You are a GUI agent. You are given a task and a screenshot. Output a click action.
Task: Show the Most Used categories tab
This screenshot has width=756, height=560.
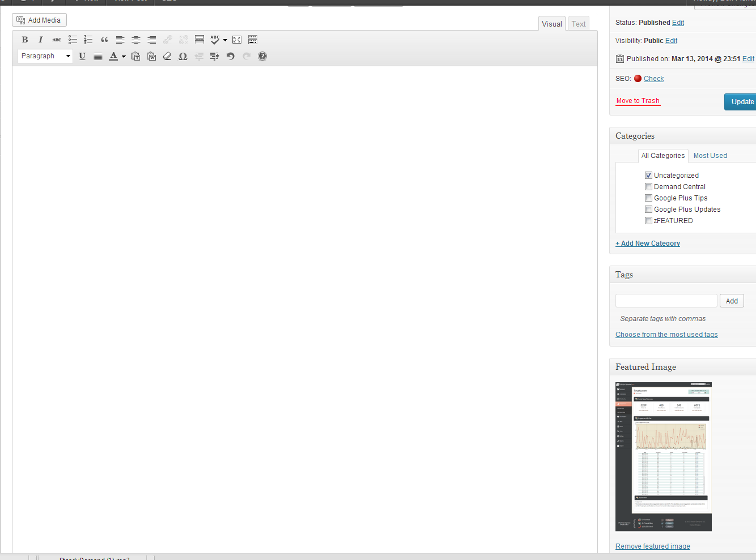710,156
